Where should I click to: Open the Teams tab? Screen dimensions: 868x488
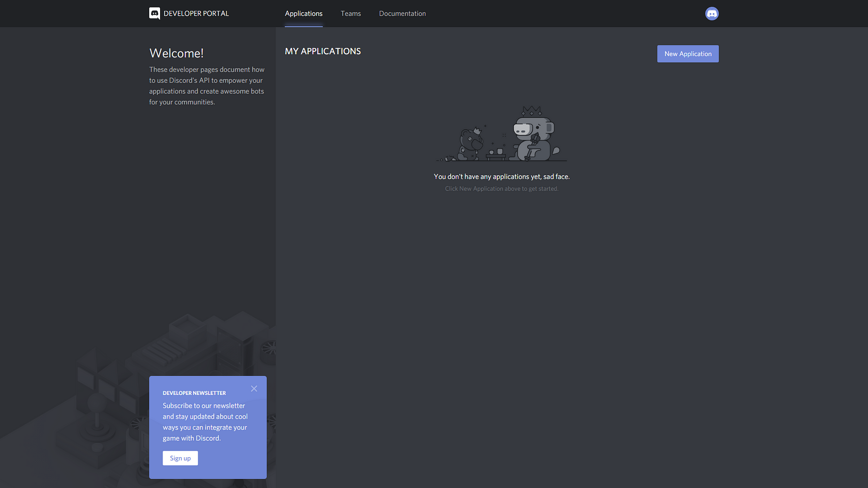(x=351, y=14)
